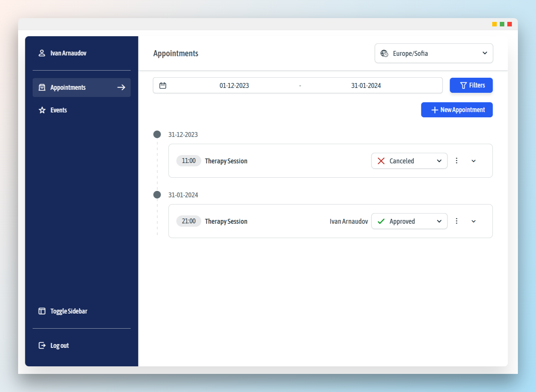Expand the 11:00 Therapy Session details

pos(473,161)
